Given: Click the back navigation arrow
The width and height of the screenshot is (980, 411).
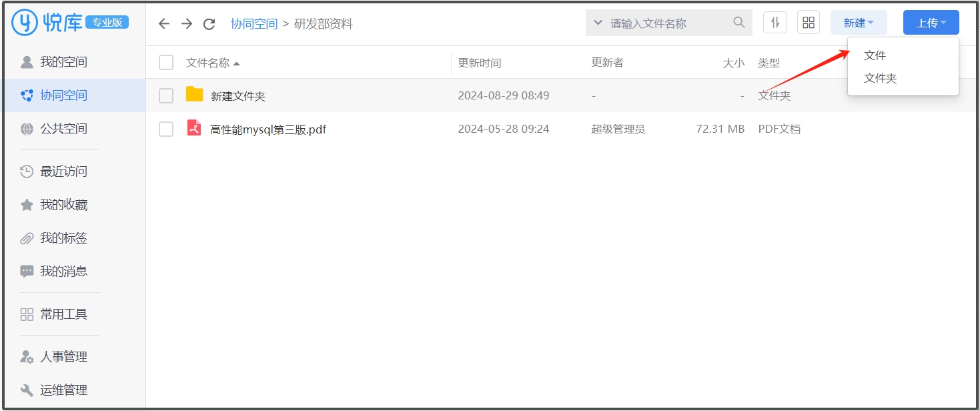Looking at the screenshot, I should coord(164,24).
